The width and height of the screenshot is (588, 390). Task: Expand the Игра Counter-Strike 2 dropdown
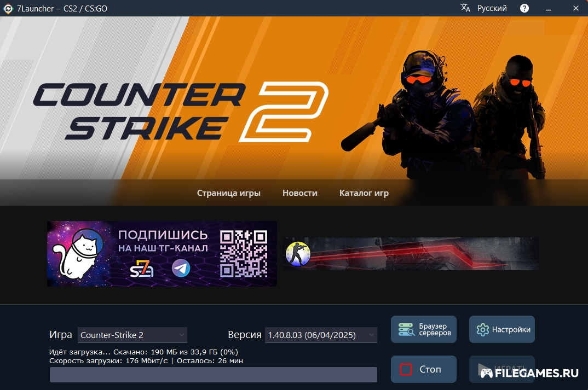pos(132,335)
